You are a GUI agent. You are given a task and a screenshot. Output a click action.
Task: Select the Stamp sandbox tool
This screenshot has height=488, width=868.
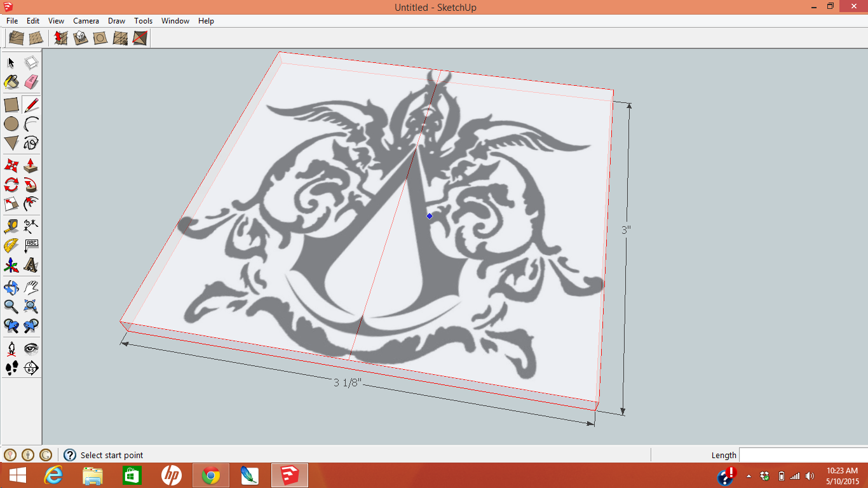(80, 39)
